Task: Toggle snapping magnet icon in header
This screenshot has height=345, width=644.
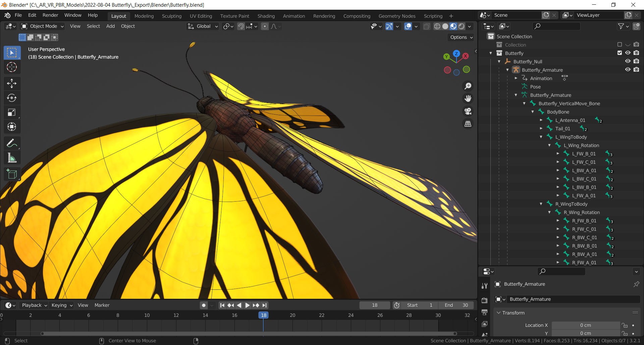Action: pyautogui.click(x=241, y=26)
